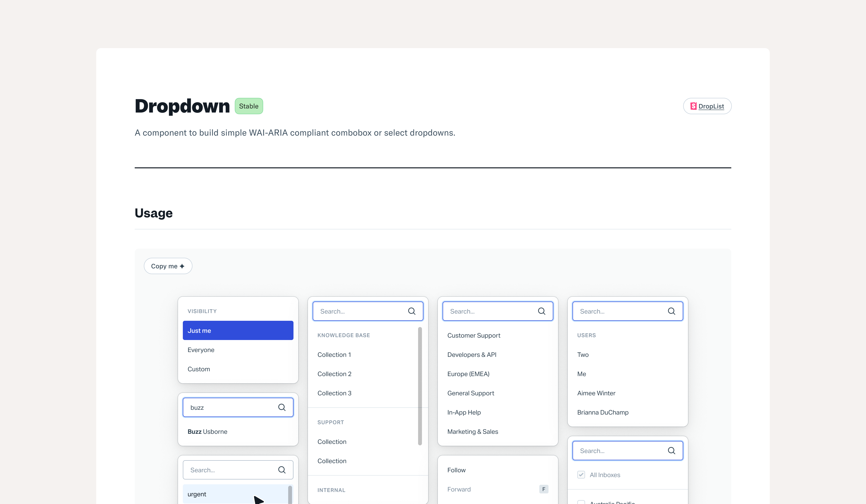The width and height of the screenshot is (866, 504).
Task: Click the search icon above Customer Support
Action: coord(541,311)
